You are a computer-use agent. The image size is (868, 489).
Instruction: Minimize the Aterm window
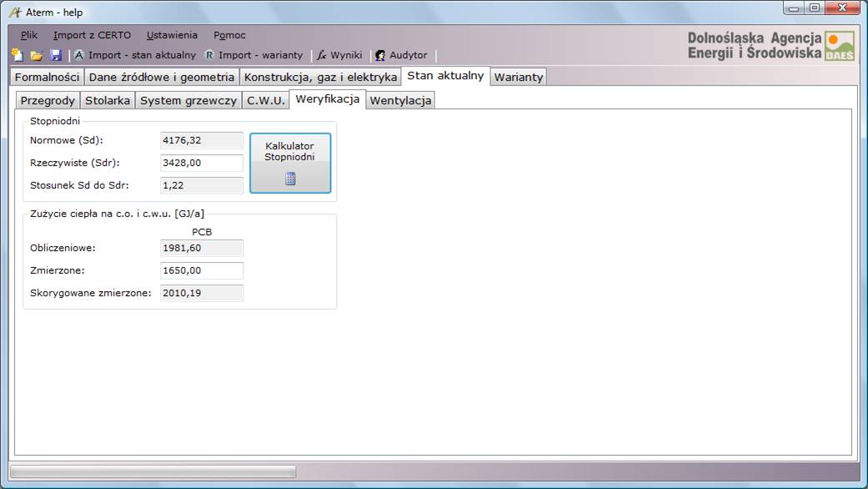click(794, 8)
